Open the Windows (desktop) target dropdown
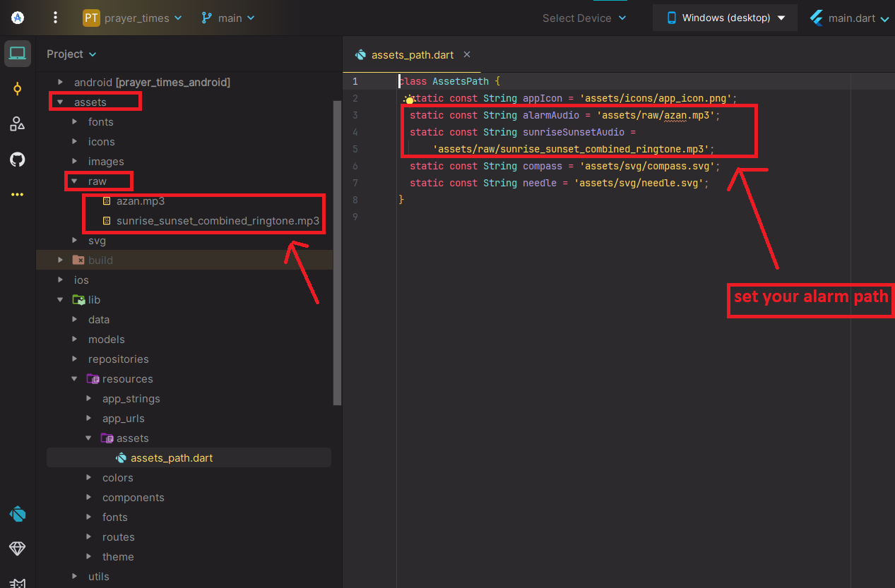The width and height of the screenshot is (895, 588). pyautogui.click(x=725, y=18)
